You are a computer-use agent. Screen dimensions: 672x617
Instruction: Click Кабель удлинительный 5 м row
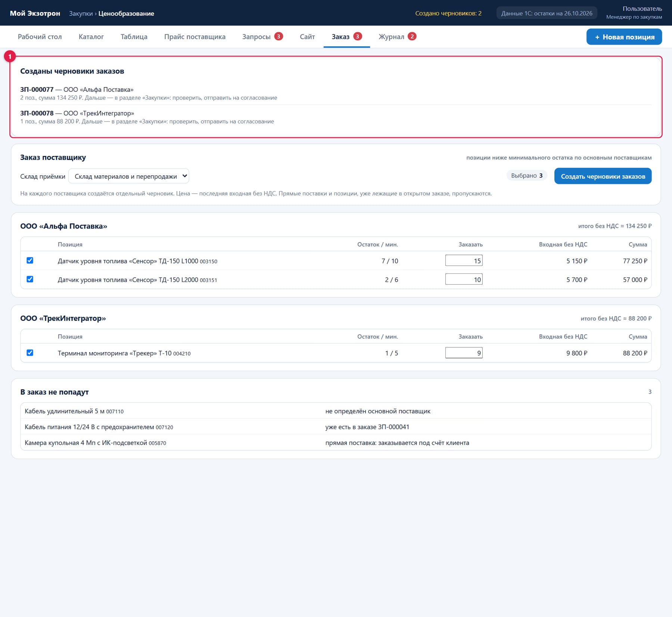pos(336,411)
